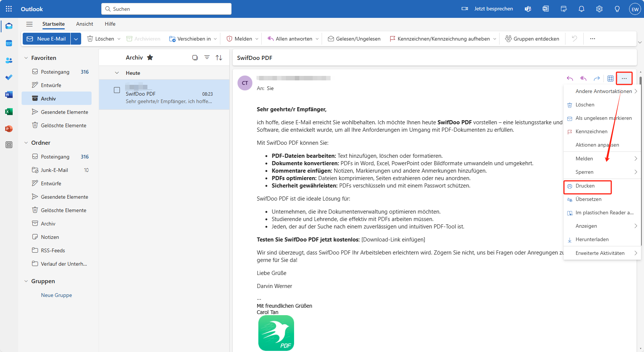This screenshot has width=644, height=352.
Task: Open Löschen dropdown arrow in toolbar
Action: [x=119, y=39]
